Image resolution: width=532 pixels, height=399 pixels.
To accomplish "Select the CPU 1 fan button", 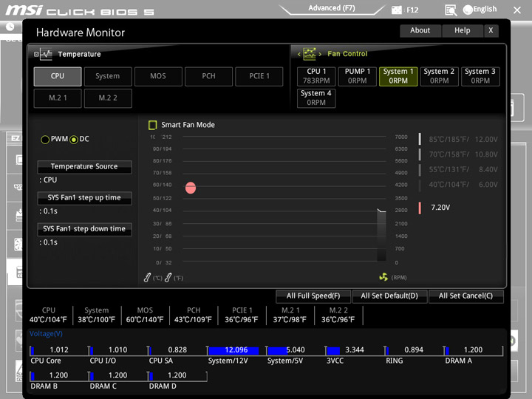I will 316,76.
